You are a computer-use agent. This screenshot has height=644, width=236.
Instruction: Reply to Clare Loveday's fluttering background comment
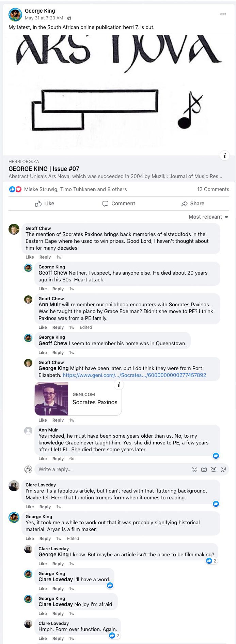click(45, 507)
